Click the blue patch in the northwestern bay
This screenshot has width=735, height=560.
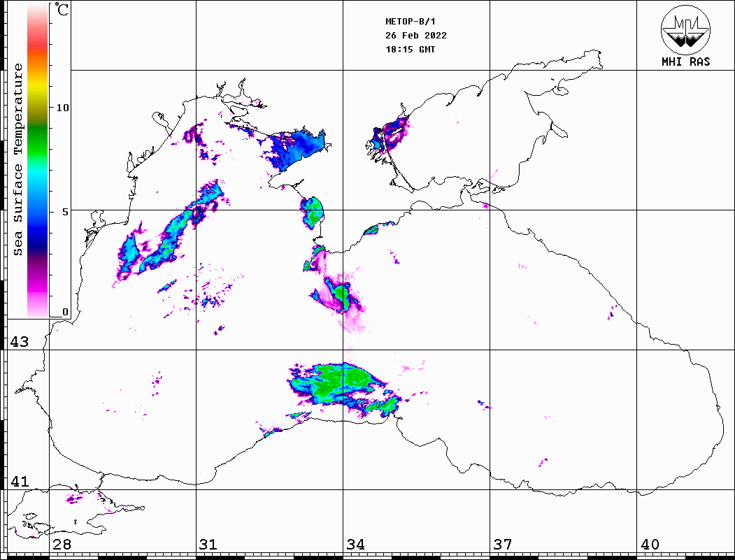tap(297, 149)
